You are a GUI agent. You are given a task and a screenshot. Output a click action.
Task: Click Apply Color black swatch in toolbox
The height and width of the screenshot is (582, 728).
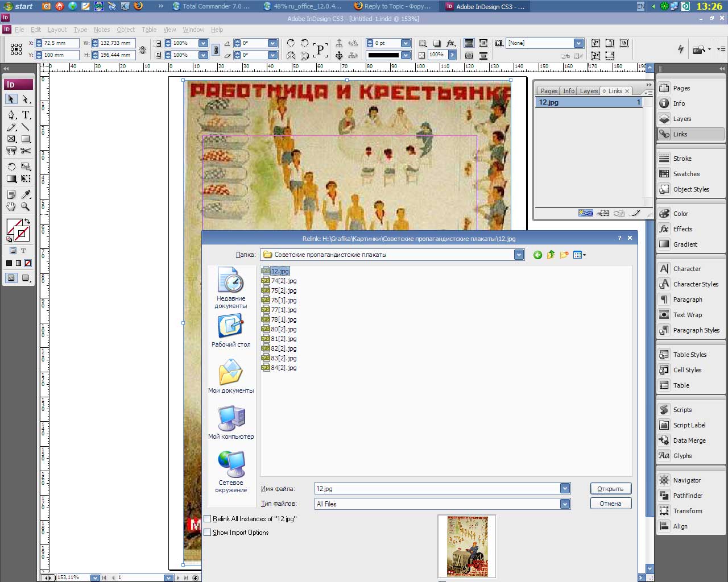click(x=9, y=263)
